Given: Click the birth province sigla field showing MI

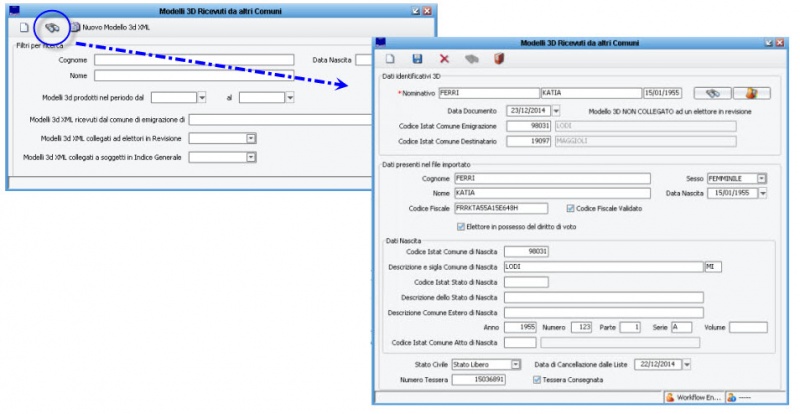Looking at the screenshot, I should click(x=713, y=267).
